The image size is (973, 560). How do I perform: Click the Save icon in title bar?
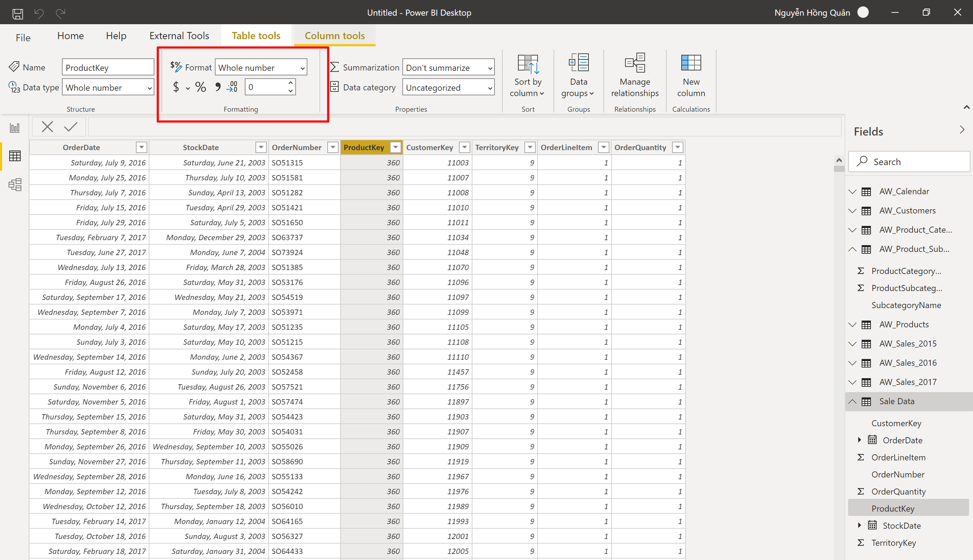coord(18,14)
